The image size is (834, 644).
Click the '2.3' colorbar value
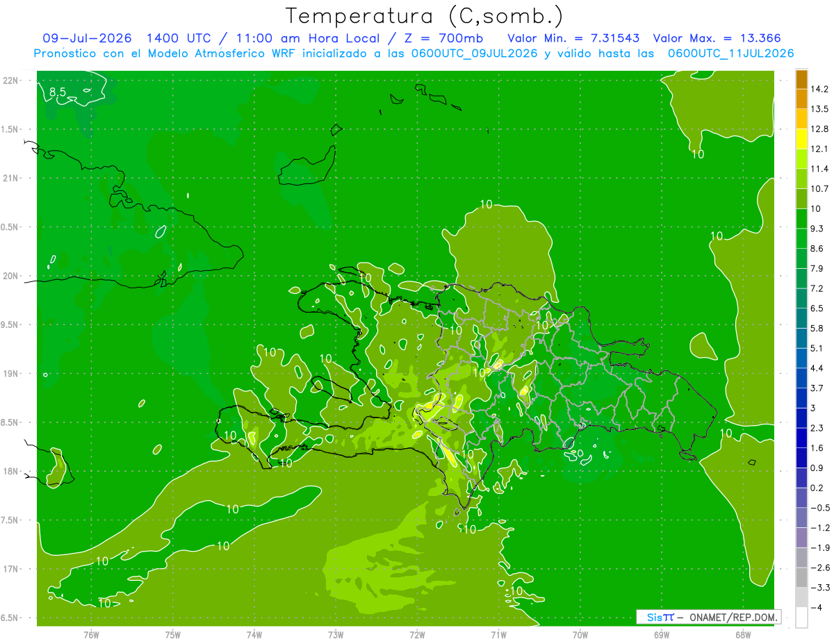coord(817,428)
